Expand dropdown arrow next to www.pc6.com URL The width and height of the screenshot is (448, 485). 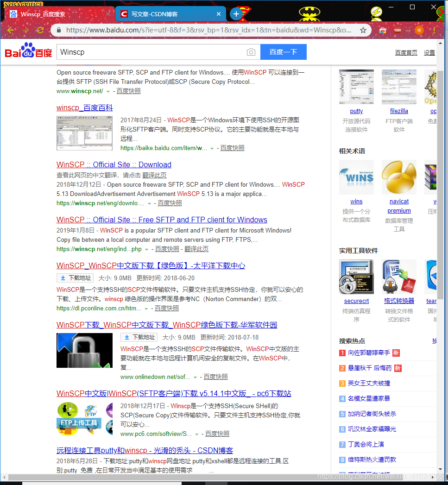[x=197, y=434]
